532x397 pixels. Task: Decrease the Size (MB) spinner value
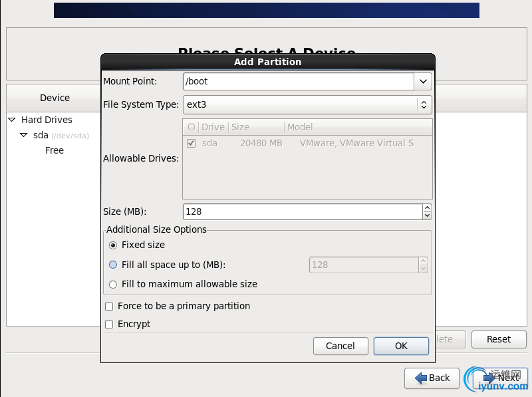[x=427, y=215]
